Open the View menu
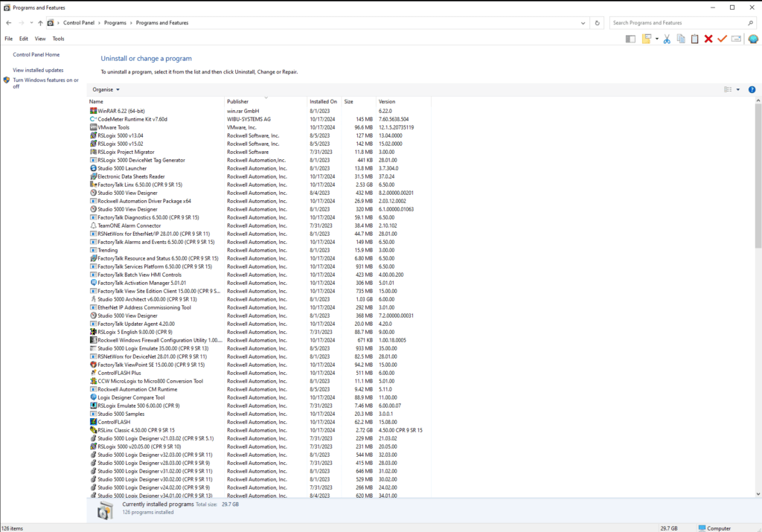The height and width of the screenshot is (532, 762). coord(40,39)
